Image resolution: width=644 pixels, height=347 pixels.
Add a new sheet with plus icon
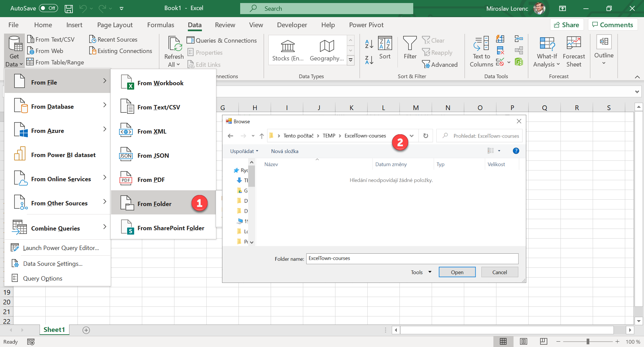[x=86, y=330]
